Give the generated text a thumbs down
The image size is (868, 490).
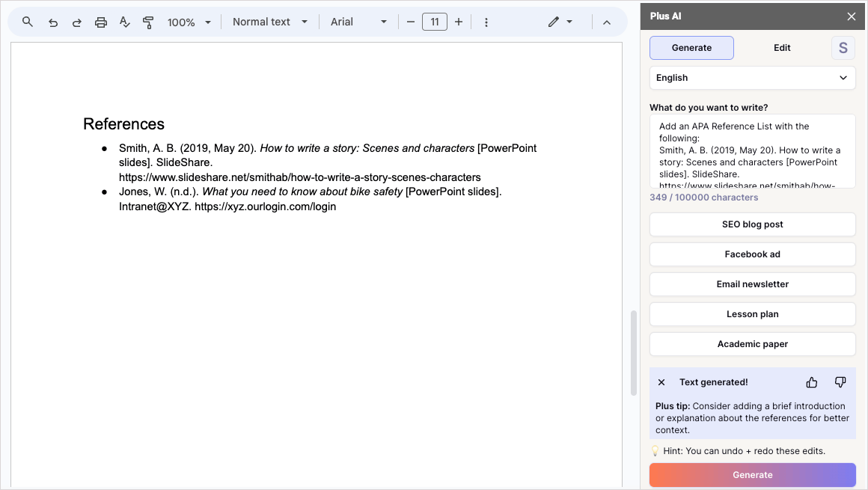point(840,382)
